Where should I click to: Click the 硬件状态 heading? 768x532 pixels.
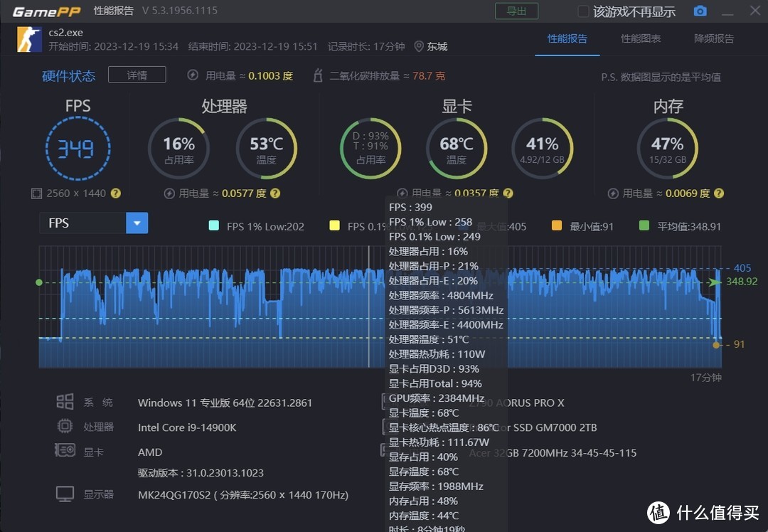[x=68, y=76]
